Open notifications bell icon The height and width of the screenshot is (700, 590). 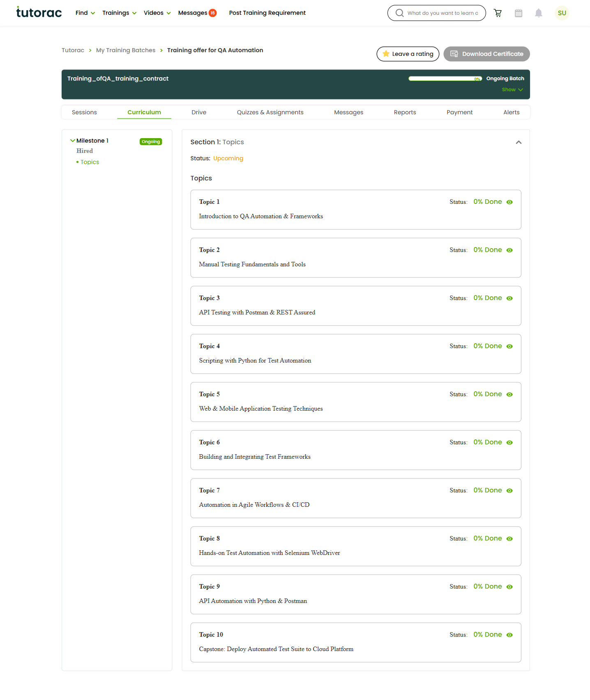click(x=539, y=13)
